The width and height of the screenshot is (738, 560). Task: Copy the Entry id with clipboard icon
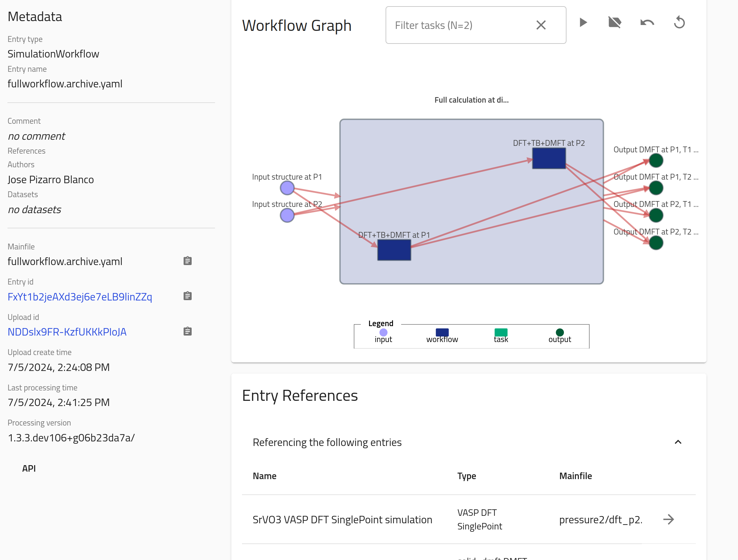click(187, 296)
